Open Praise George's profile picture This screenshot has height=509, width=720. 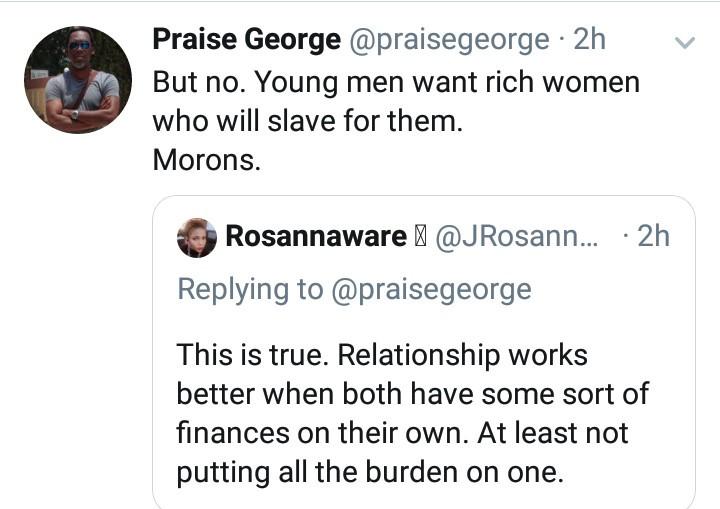(x=78, y=80)
